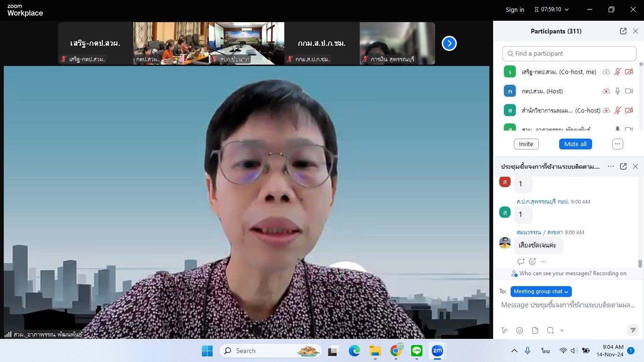Viewport: 644px width, 362px height.
Task: Click the microphone icon in system tray
Action: click(x=528, y=351)
